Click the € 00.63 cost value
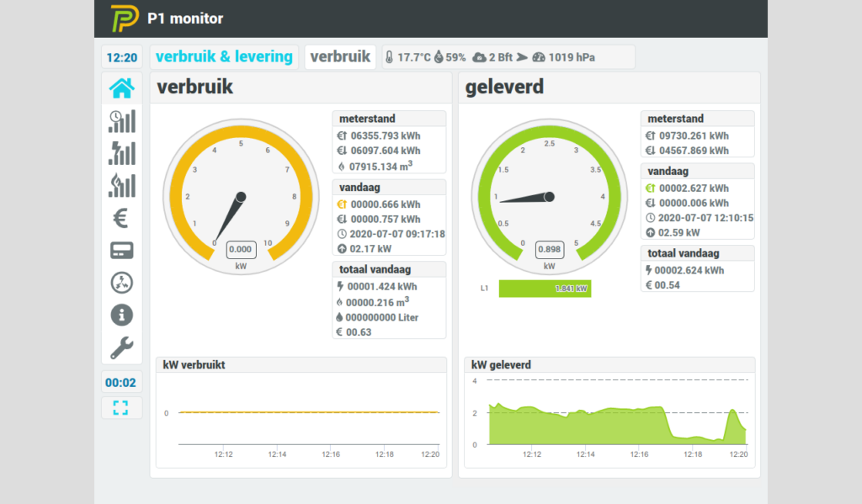862x504 pixels. coord(354,332)
